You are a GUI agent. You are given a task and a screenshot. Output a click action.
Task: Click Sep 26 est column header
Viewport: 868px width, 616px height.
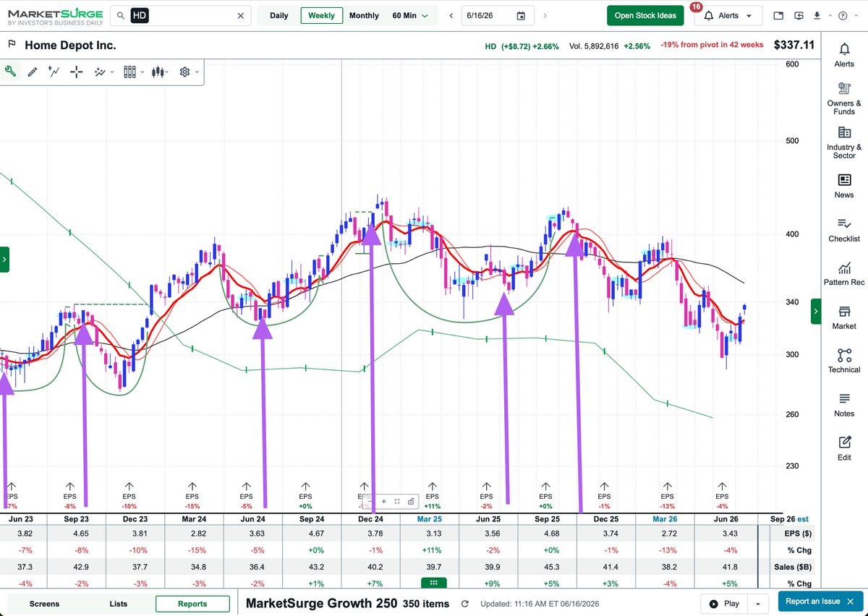[x=789, y=519]
